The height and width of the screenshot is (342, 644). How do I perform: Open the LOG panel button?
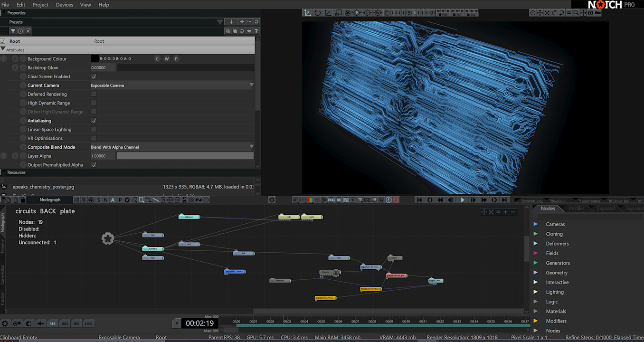[88, 323]
